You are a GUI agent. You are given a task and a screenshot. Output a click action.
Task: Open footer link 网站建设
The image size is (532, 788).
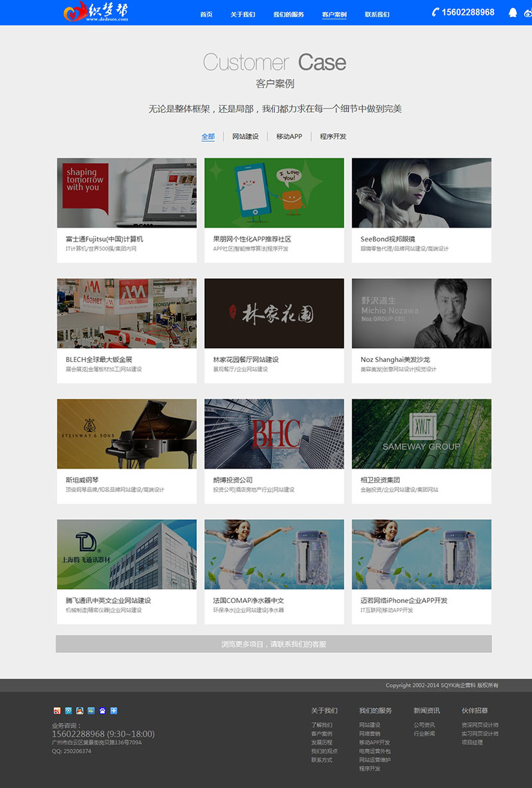coord(370,725)
